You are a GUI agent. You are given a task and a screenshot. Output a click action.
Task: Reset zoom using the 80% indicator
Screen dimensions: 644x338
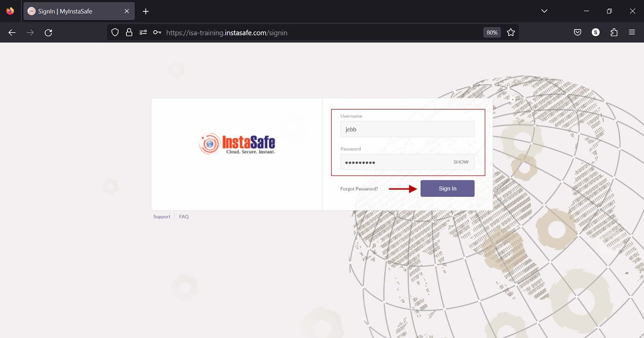coord(492,33)
